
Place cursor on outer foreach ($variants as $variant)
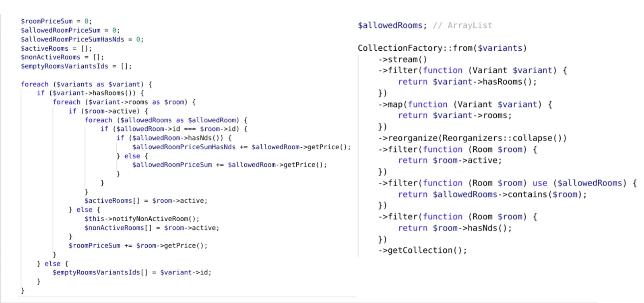(x=87, y=84)
